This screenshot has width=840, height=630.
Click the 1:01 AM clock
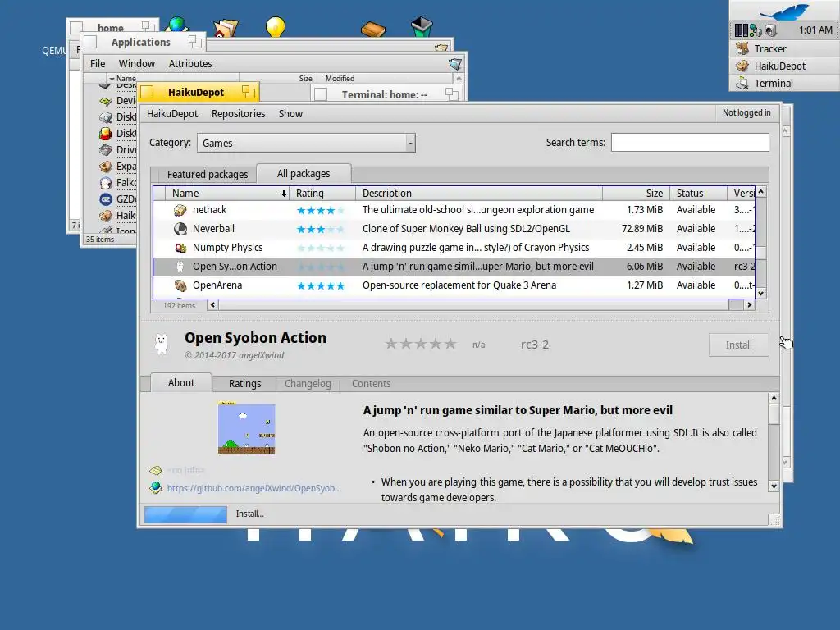(x=815, y=30)
